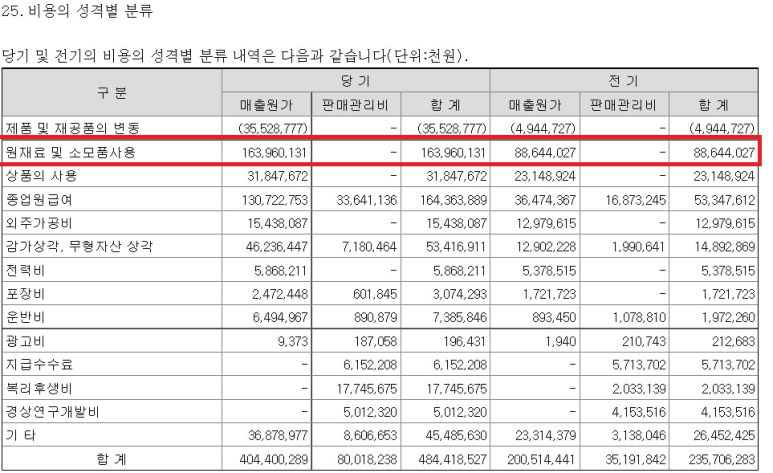Viewport: 773px width, 473px height.
Task: Select the value 45,485,630
Action: click(457, 435)
